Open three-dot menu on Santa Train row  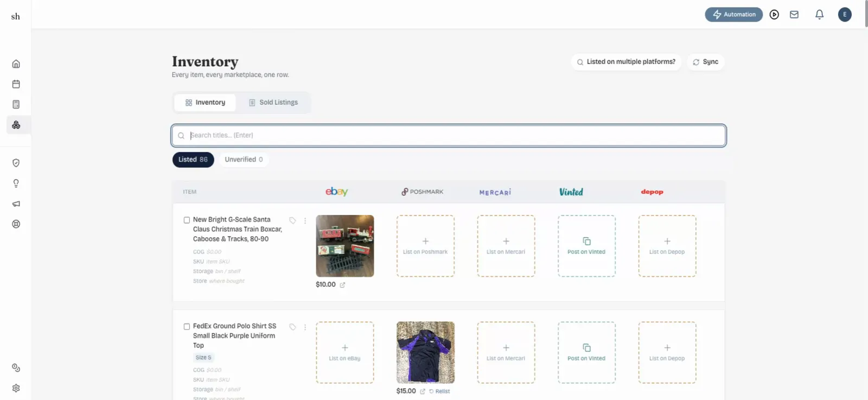(305, 220)
